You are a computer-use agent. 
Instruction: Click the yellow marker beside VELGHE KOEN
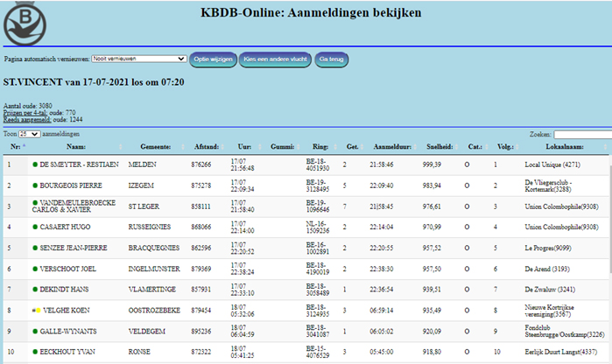pyautogui.click(x=39, y=311)
